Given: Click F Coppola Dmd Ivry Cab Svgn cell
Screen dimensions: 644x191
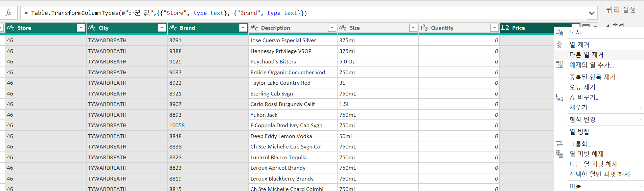Looking at the screenshot, I should point(293,125).
